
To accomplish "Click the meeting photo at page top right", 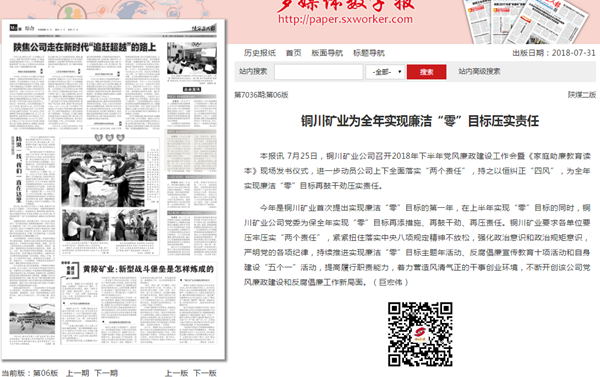I will point(192,58).
